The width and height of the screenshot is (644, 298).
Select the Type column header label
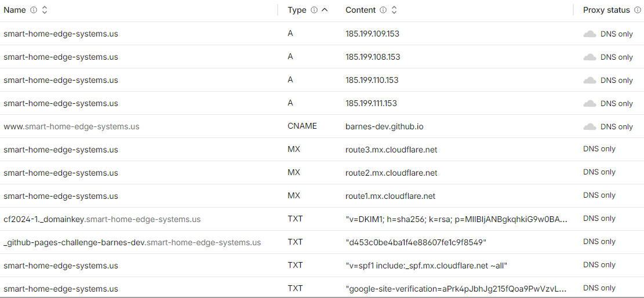(x=297, y=10)
